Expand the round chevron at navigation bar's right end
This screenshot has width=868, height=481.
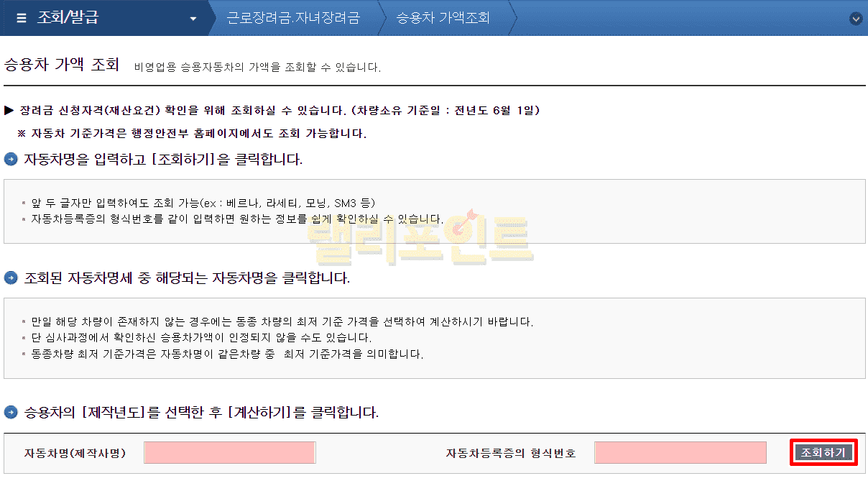(x=855, y=19)
